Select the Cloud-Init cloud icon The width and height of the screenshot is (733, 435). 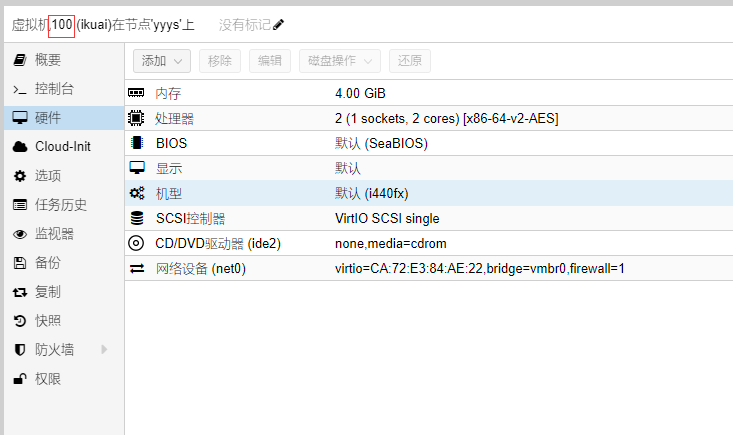click(19, 147)
